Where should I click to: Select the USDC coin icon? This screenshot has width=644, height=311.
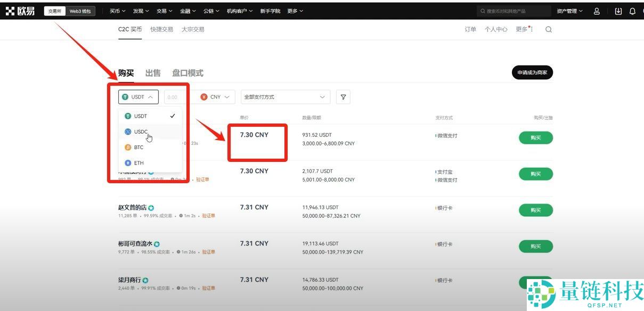click(x=128, y=132)
